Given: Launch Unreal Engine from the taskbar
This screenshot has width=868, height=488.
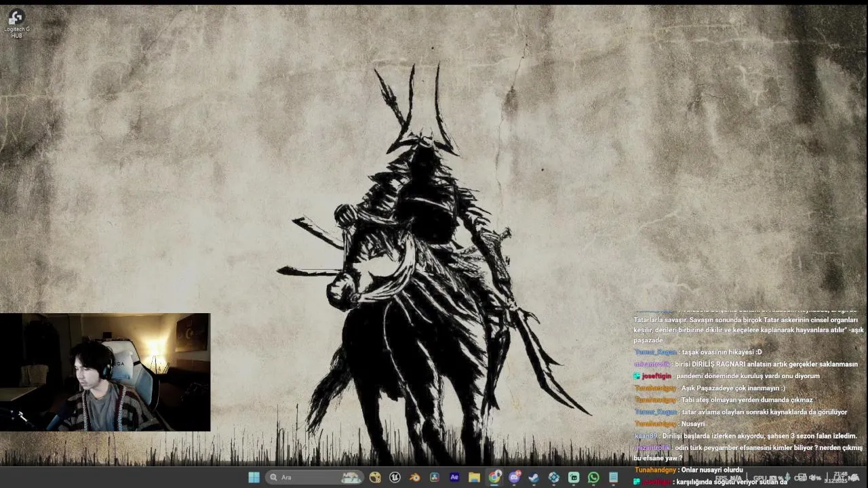Looking at the screenshot, I should [395, 477].
